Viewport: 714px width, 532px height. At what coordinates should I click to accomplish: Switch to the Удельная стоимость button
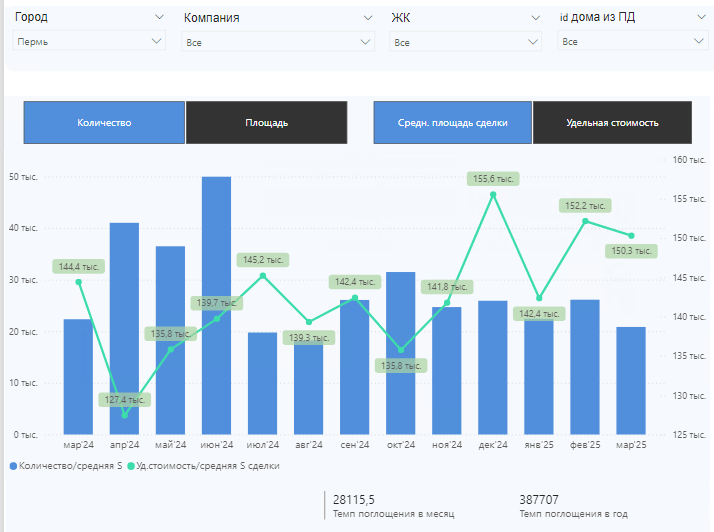612,123
